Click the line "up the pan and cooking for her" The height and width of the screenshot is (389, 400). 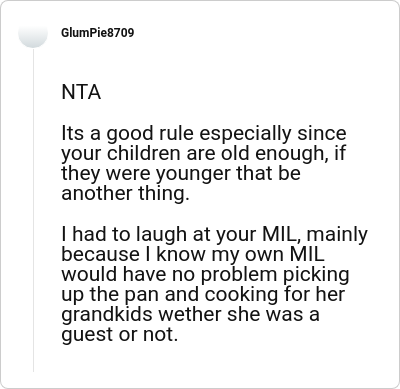(203, 295)
